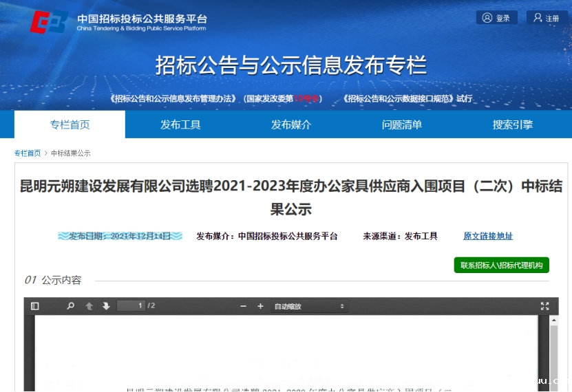
Task: Select the 发布媒介 tab
Action: coord(291,124)
